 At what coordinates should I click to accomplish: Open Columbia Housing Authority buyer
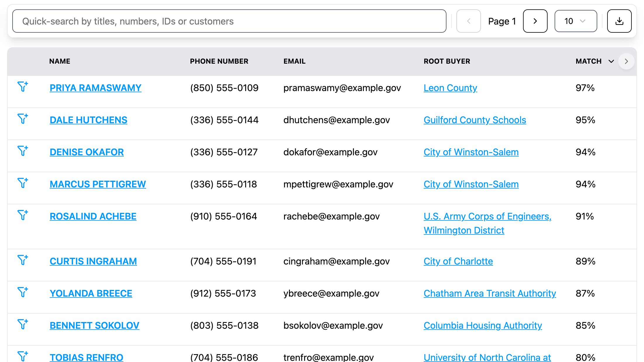click(x=483, y=326)
